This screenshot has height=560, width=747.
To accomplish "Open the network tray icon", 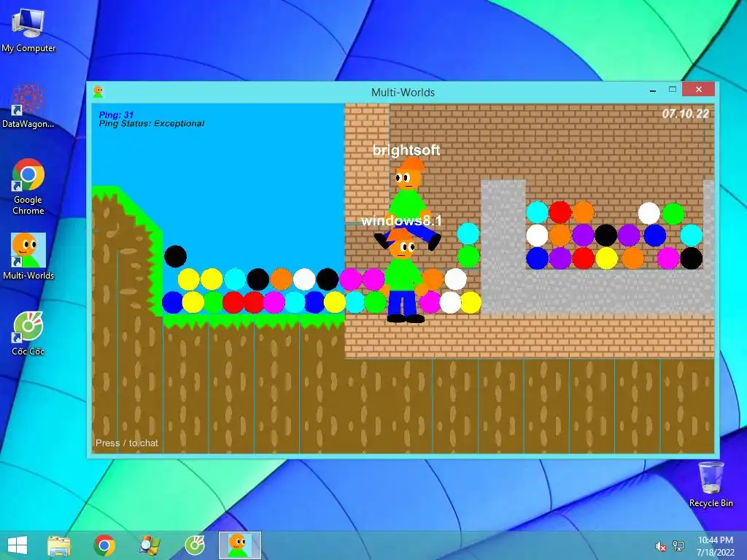I will pyautogui.click(x=678, y=546).
